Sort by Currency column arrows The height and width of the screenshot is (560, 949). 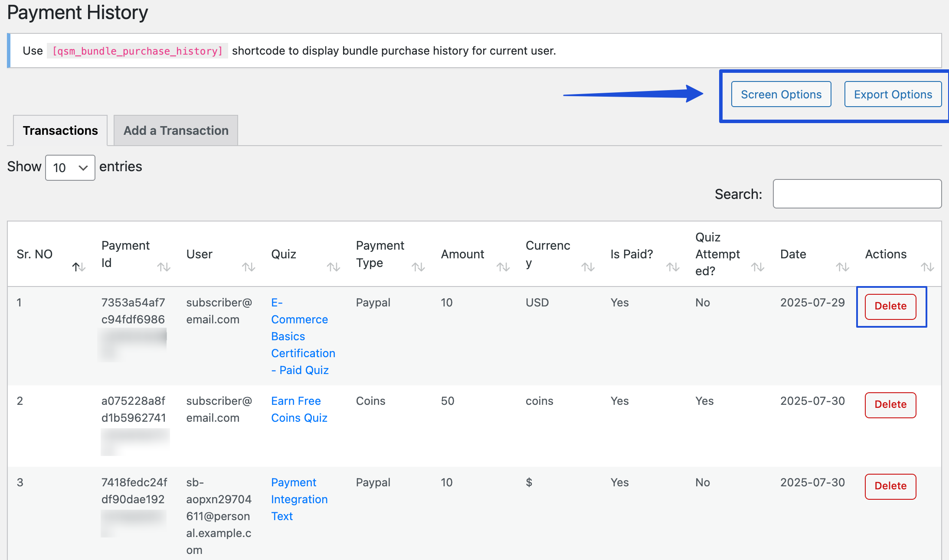pyautogui.click(x=588, y=267)
